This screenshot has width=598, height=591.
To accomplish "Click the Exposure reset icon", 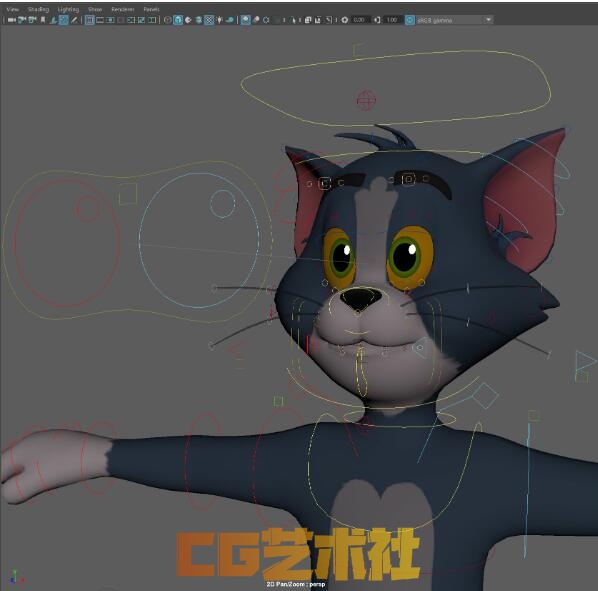I will (x=345, y=20).
